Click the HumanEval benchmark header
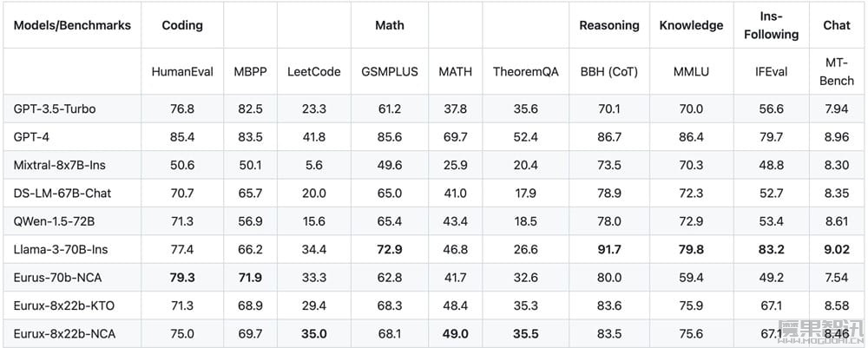This screenshot has height=348, width=868. pos(182,72)
